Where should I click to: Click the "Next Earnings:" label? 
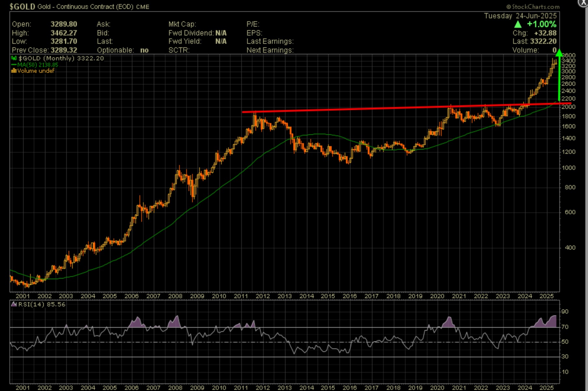pyautogui.click(x=270, y=50)
